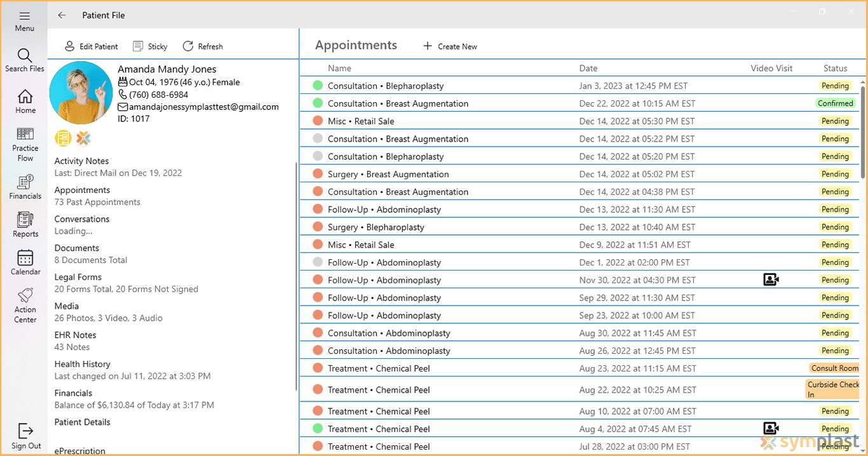Open the navigation Menu
This screenshot has height=456, width=868.
point(24,19)
